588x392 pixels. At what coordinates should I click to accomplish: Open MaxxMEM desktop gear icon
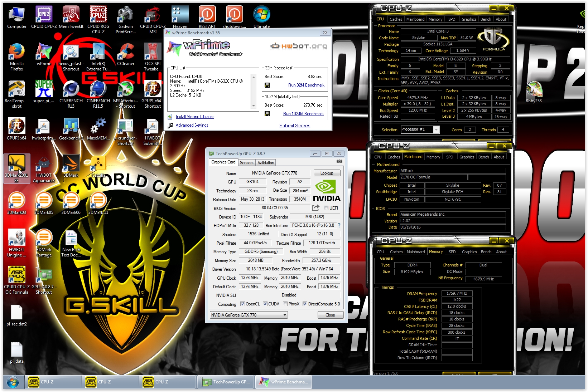point(98,129)
